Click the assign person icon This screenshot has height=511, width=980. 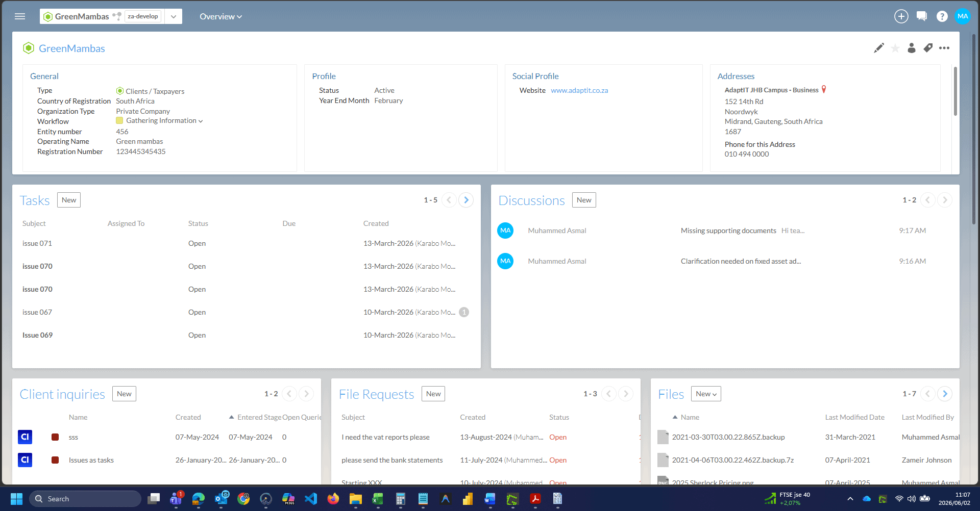[x=912, y=48]
